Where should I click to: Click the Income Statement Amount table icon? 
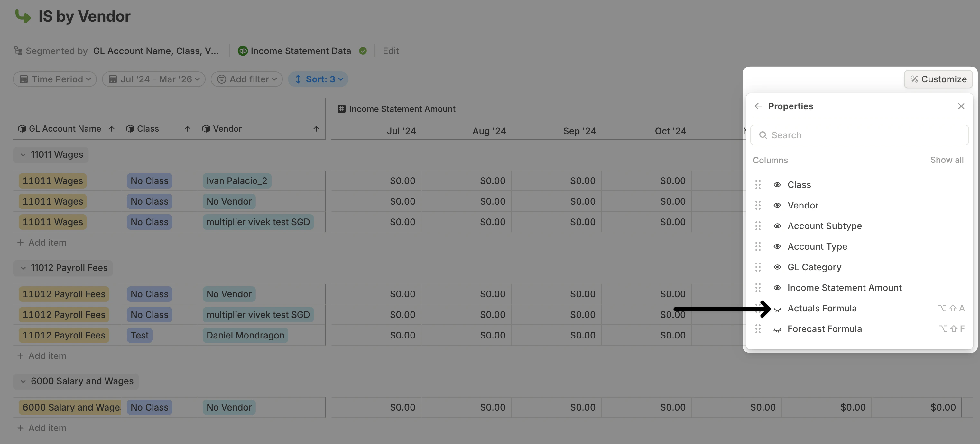tap(341, 109)
